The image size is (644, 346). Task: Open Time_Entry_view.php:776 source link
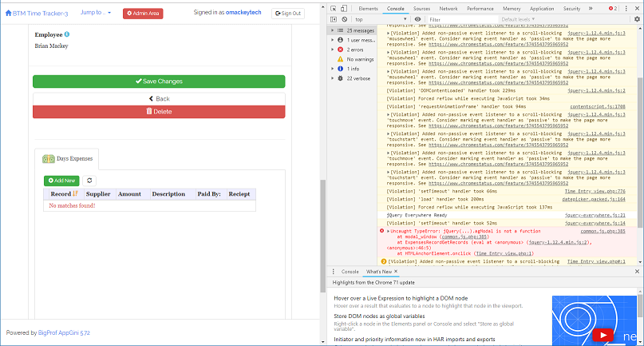(595, 191)
